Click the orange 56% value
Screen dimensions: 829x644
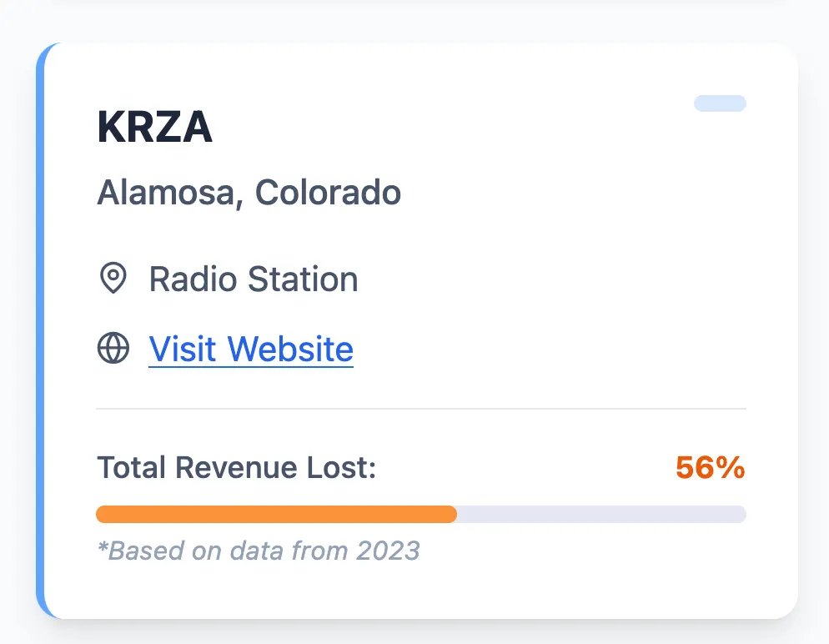pyautogui.click(x=710, y=468)
